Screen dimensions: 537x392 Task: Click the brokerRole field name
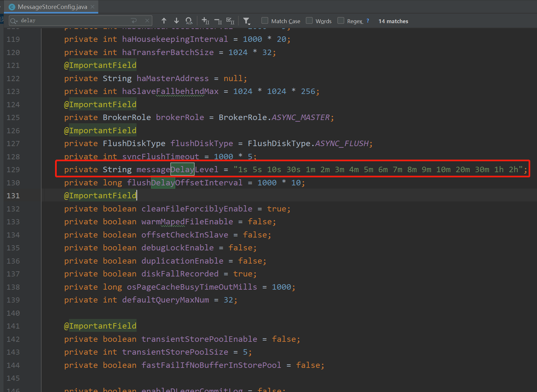(x=180, y=117)
